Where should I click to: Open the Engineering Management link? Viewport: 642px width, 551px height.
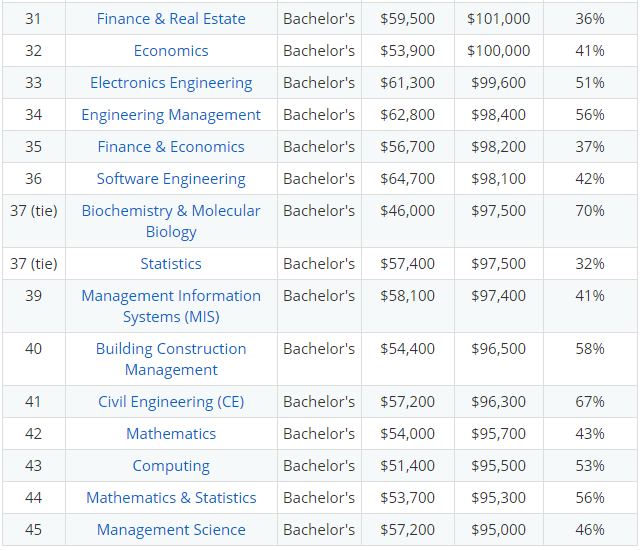tap(171, 115)
